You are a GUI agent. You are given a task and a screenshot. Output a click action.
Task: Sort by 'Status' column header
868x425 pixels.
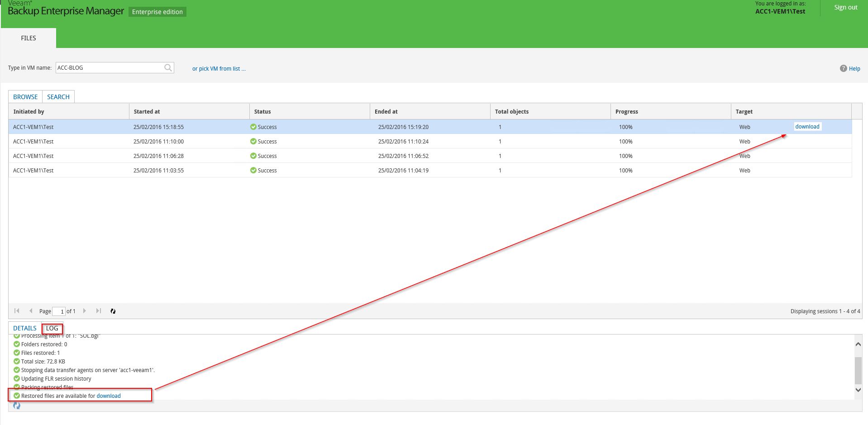(x=310, y=111)
